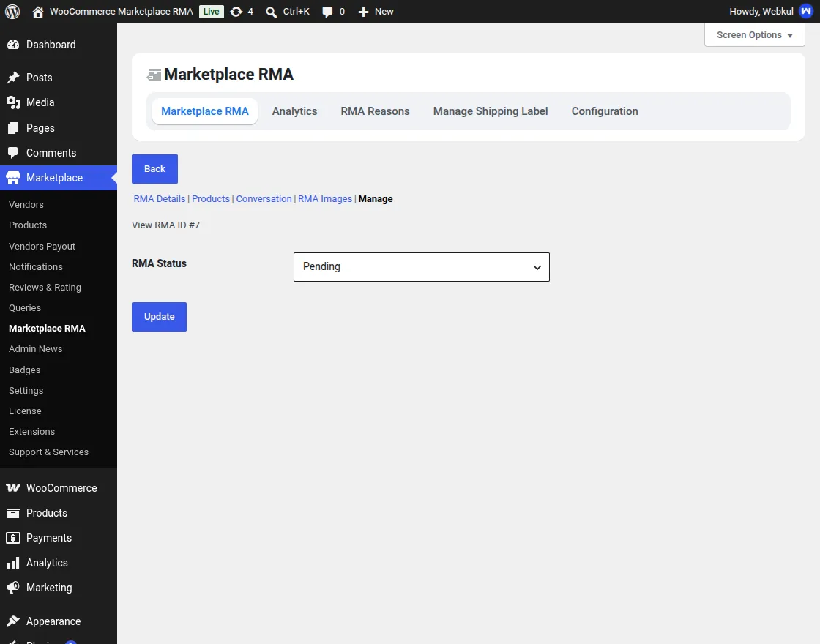Click the Appearance brush icon
The width and height of the screenshot is (820, 644).
click(13, 621)
